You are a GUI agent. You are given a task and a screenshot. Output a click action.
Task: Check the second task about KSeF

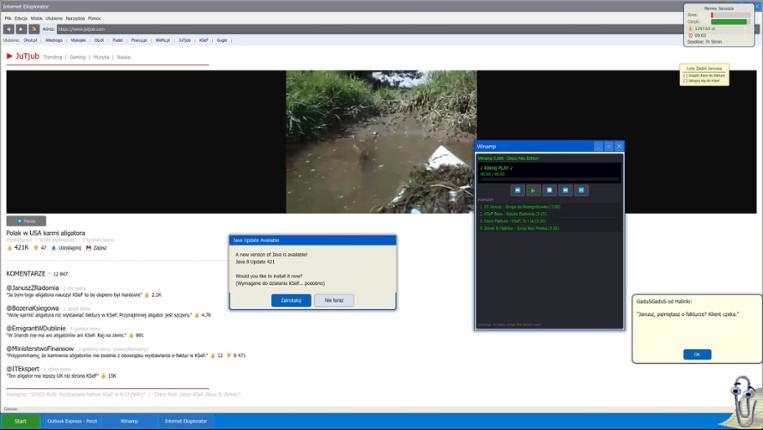click(684, 80)
